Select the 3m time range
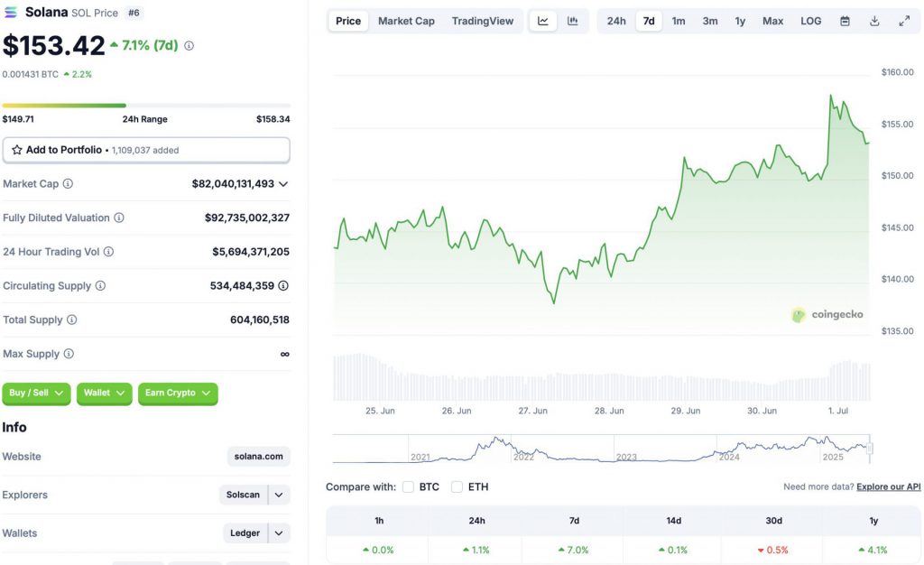Viewport: 924px width, 565px height. (710, 21)
